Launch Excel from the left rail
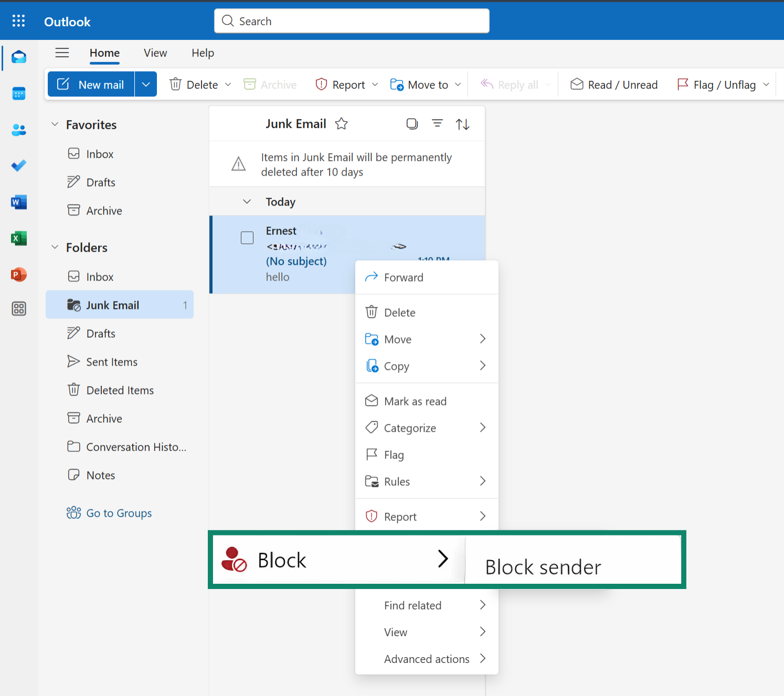 coord(18,238)
